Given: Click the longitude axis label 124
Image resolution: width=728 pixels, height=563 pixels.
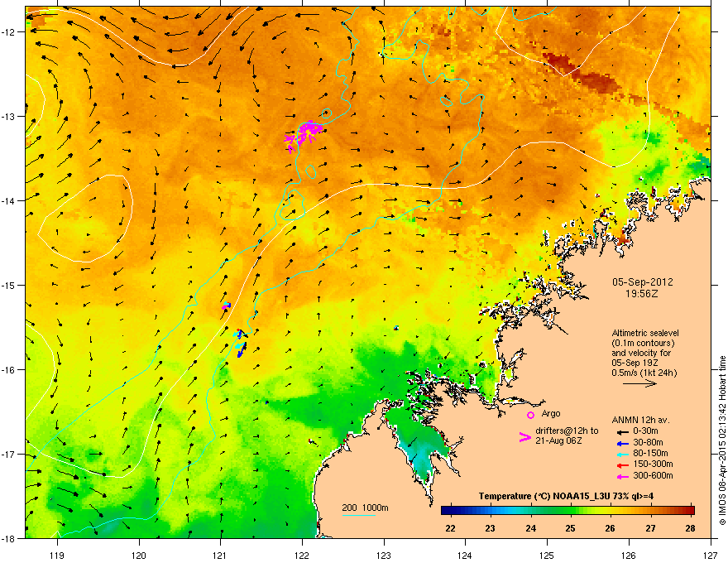Looking at the screenshot, I should (465, 555).
